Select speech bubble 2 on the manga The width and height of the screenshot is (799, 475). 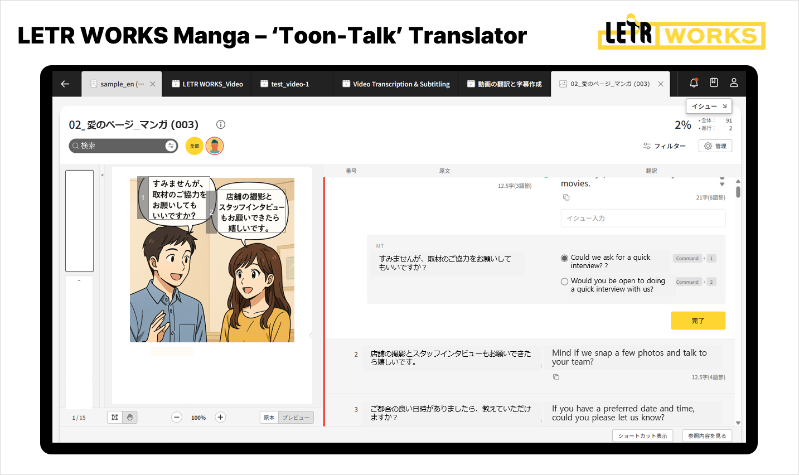pyautogui.click(x=249, y=212)
